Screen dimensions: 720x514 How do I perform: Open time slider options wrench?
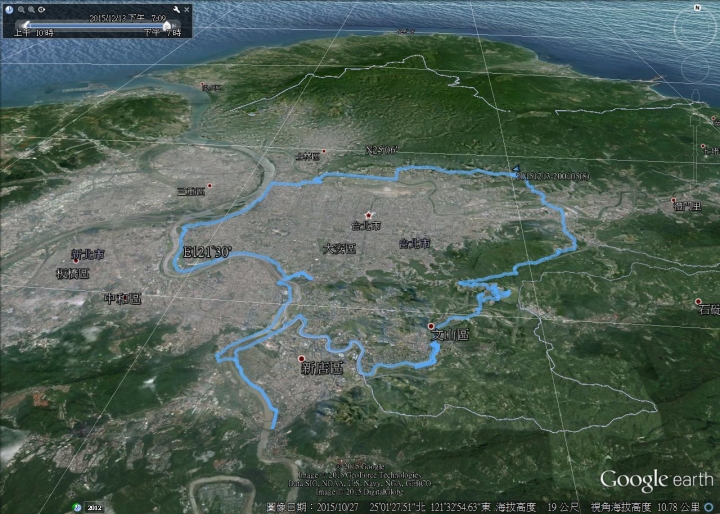tap(176, 9)
